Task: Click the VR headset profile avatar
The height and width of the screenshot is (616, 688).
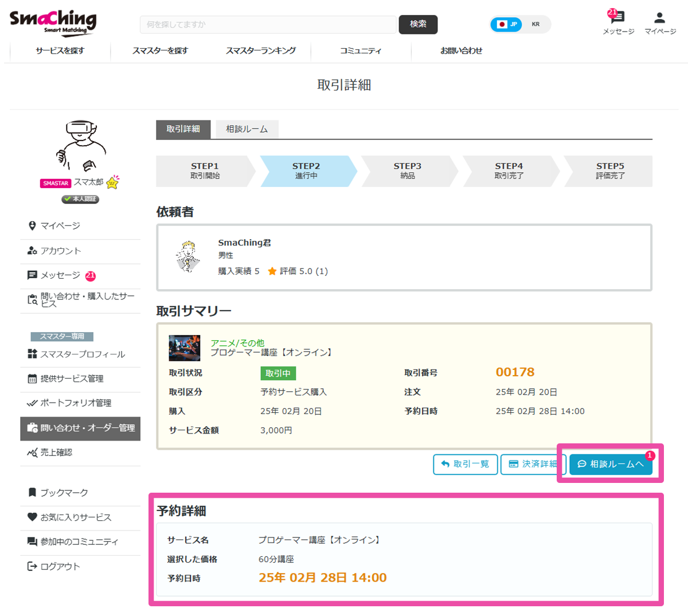Action: [x=80, y=146]
